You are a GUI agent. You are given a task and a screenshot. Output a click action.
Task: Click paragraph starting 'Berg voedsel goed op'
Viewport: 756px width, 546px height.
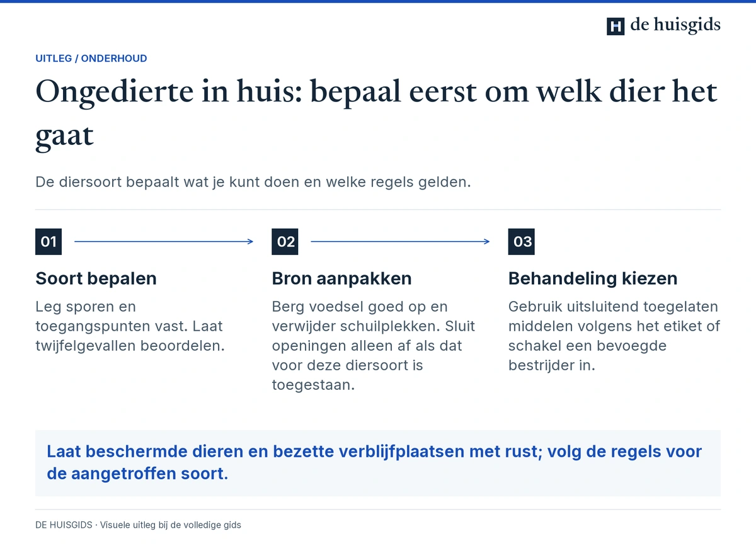pos(374,346)
